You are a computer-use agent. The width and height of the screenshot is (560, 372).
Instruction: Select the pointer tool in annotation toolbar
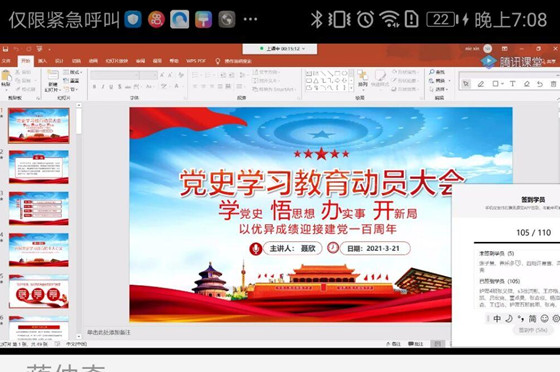(466, 84)
